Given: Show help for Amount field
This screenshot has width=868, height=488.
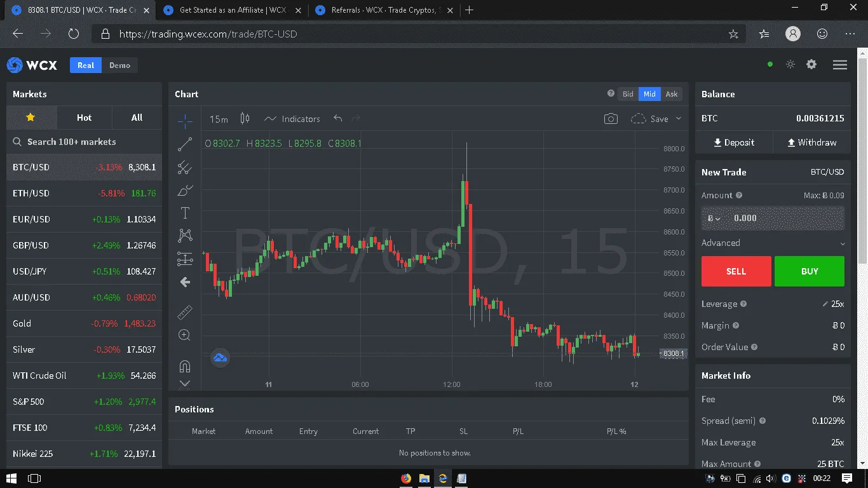Looking at the screenshot, I should click(x=738, y=196).
